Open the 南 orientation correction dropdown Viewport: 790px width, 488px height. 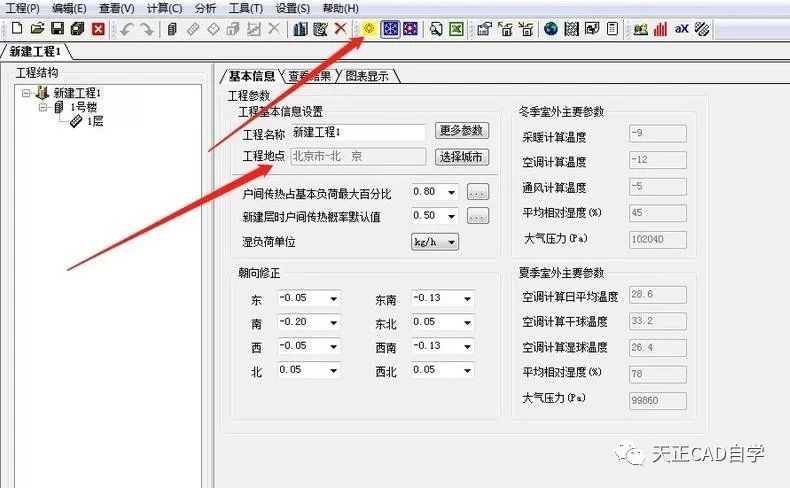click(334, 323)
